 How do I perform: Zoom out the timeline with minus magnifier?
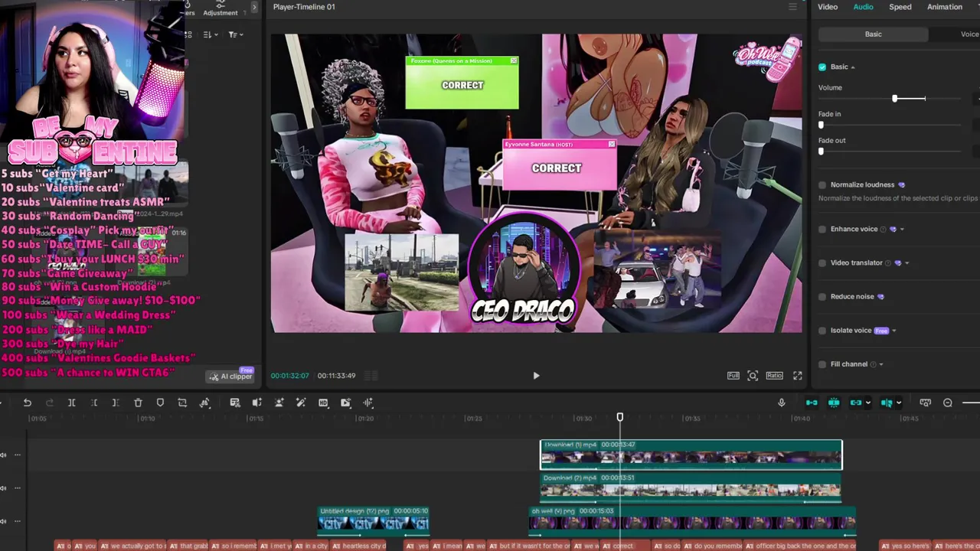point(947,403)
